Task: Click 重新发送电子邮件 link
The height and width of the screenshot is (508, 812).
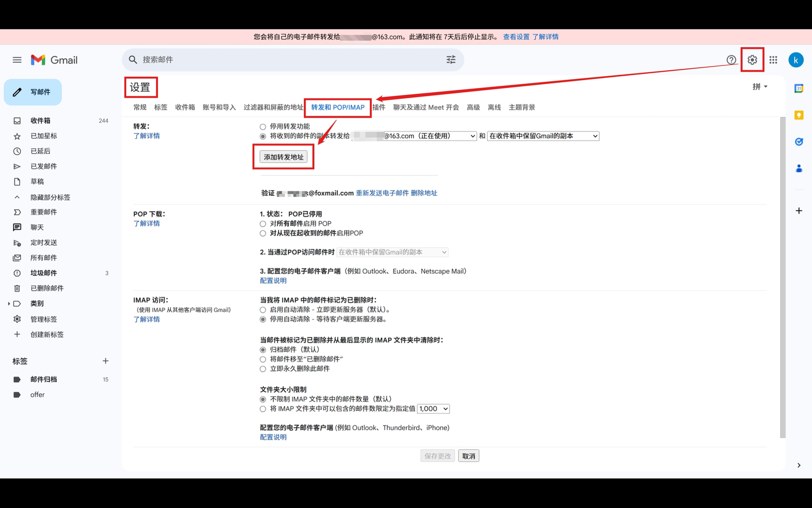Action: pyautogui.click(x=382, y=193)
